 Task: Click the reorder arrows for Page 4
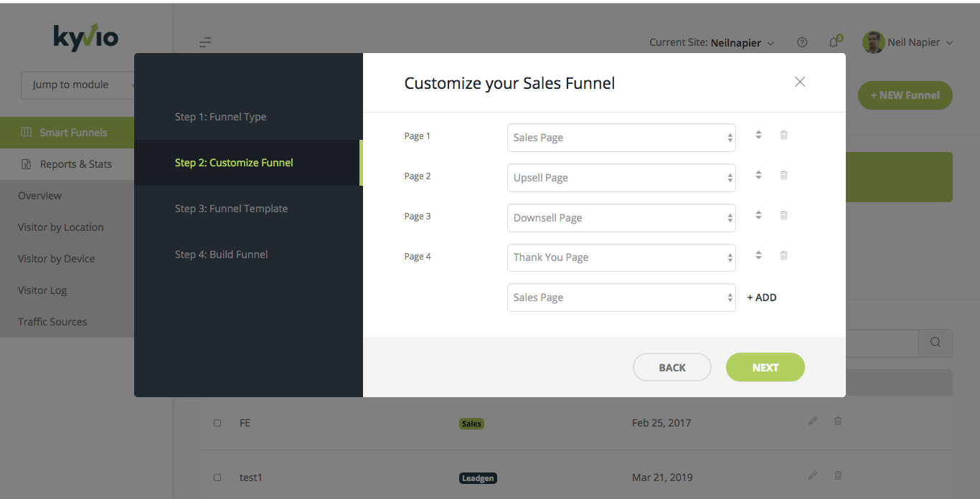[x=758, y=255]
